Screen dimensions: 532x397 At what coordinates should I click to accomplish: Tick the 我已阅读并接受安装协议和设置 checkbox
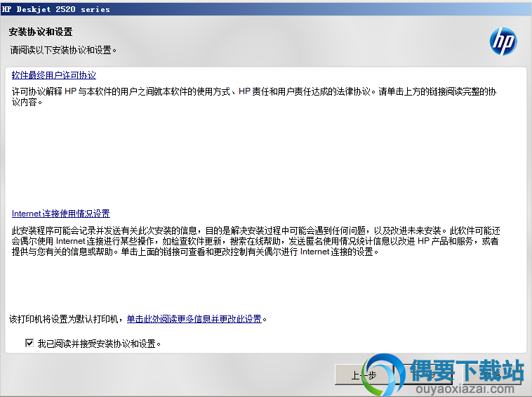click(29, 343)
